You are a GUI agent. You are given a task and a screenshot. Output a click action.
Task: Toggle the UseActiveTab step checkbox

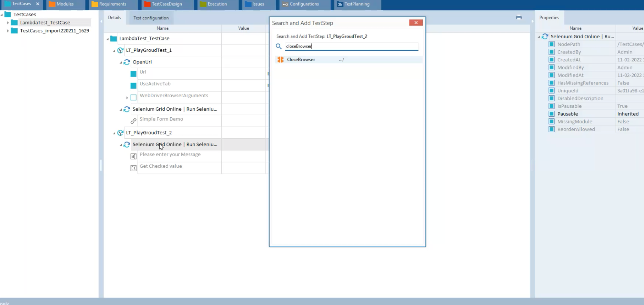[x=133, y=86]
